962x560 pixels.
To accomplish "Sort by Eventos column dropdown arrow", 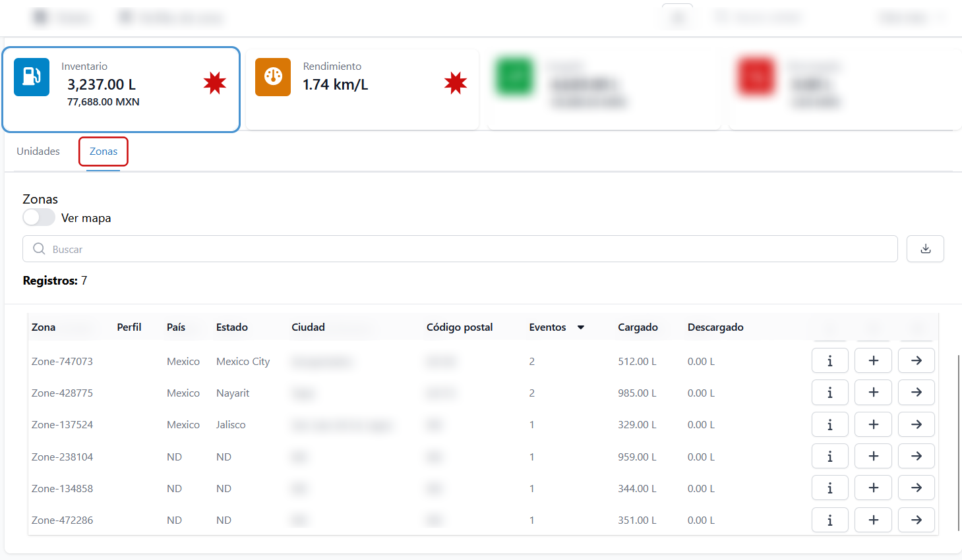I will click(581, 327).
